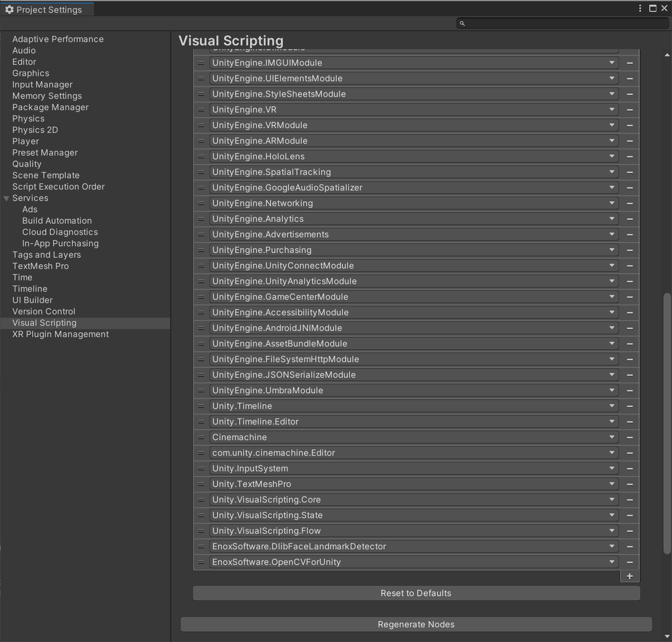Remove UnityEngine.Analytics using its minus icon
Image resolution: width=672 pixels, height=642 pixels.
click(x=629, y=219)
